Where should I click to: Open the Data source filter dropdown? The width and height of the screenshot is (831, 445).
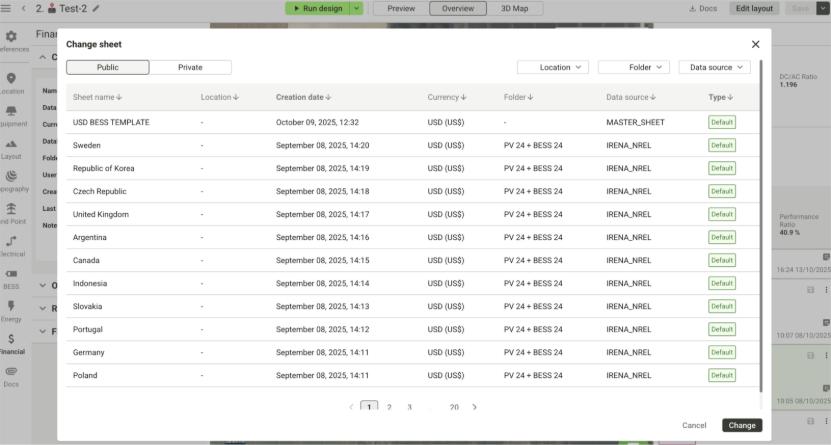point(714,67)
